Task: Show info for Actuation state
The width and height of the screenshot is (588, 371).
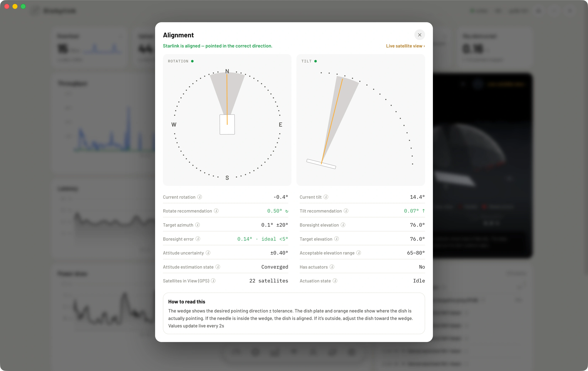Action: click(335, 281)
